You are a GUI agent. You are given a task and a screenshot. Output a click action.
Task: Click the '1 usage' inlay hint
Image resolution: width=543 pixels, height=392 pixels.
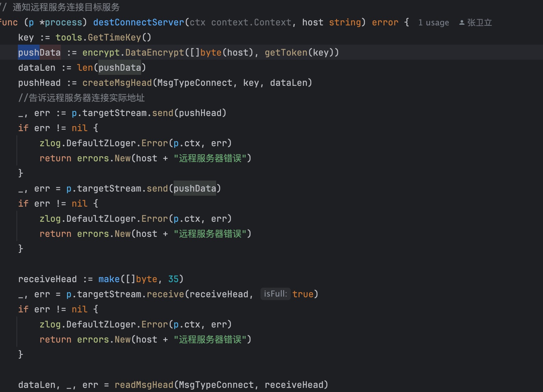coord(433,23)
